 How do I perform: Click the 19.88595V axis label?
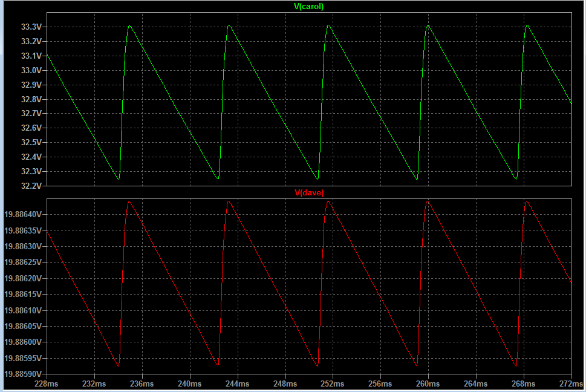click(x=23, y=358)
